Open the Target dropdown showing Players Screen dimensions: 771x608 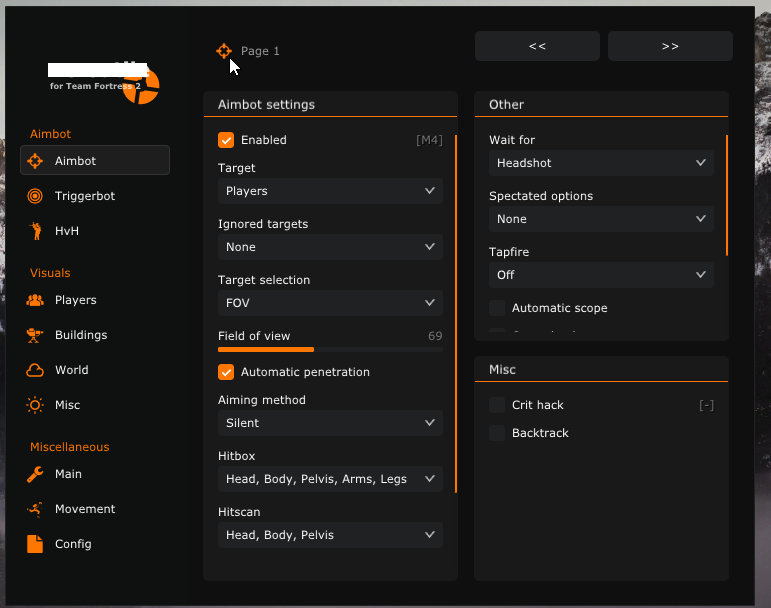click(330, 191)
